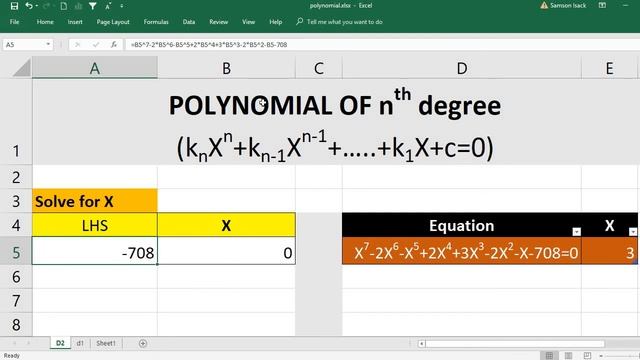
Task: Click the chart icon in quick access toolbar
Action: 78,6
